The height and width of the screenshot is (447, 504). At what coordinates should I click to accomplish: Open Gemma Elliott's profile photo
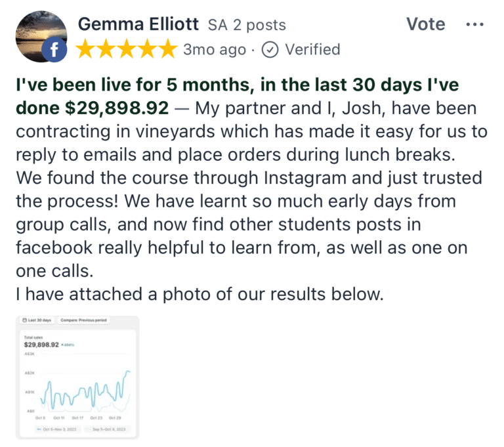point(41,36)
